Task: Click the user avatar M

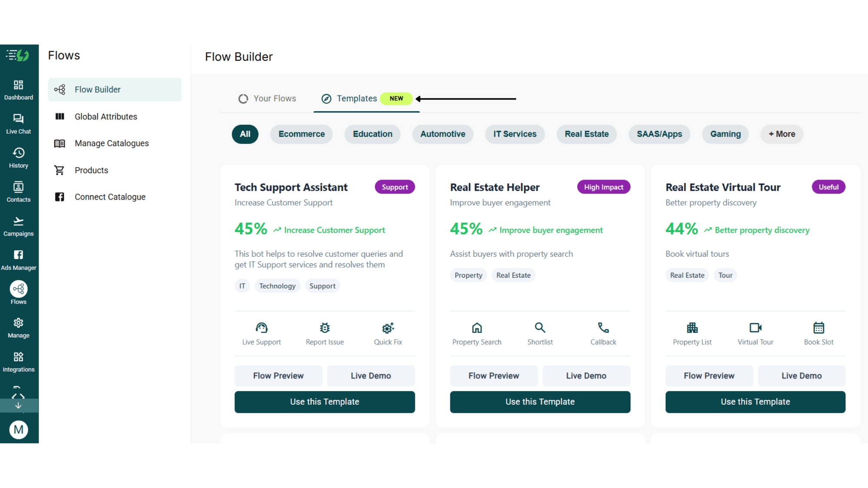Action: (19, 430)
